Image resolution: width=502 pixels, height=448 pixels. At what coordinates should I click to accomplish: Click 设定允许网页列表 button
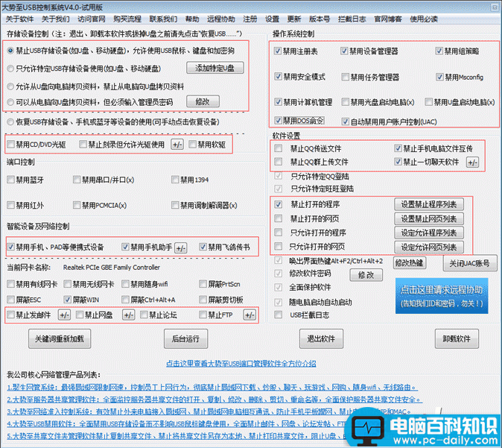[x=429, y=247]
